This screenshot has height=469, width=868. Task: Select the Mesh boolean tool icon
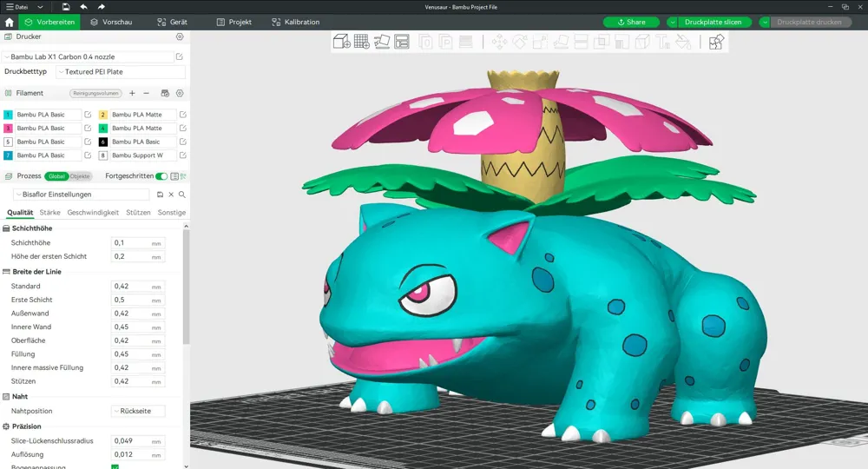tap(602, 42)
